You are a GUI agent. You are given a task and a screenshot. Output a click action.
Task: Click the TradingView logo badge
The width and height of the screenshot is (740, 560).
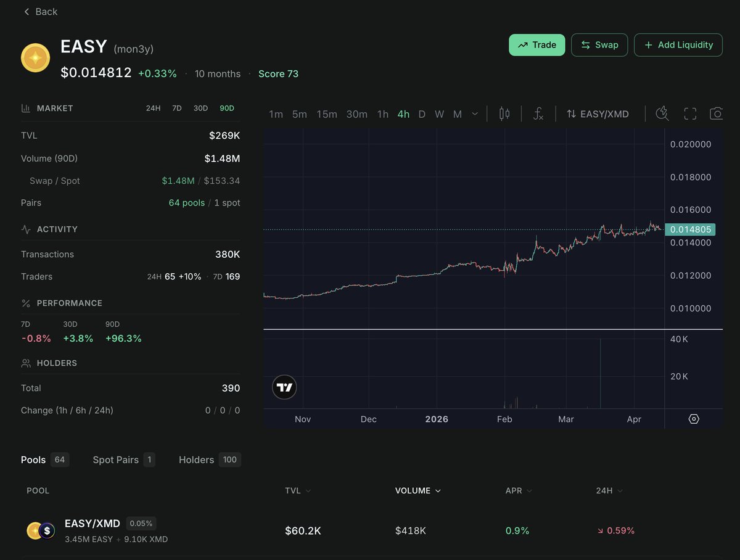click(284, 387)
